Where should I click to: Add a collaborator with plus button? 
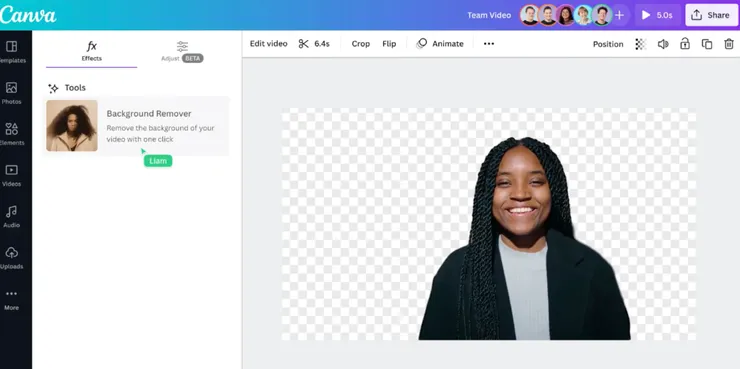click(619, 15)
